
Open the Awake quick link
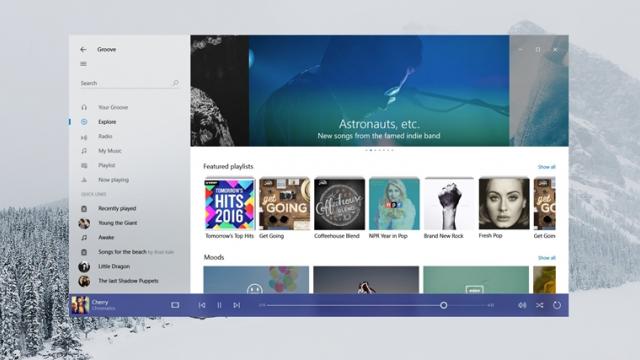(106, 237)
